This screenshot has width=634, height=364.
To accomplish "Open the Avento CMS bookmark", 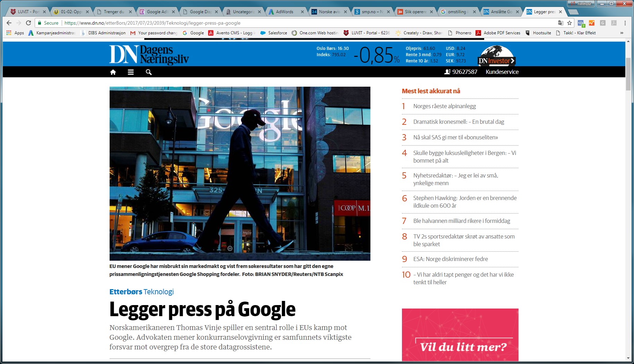I will 232,33.
